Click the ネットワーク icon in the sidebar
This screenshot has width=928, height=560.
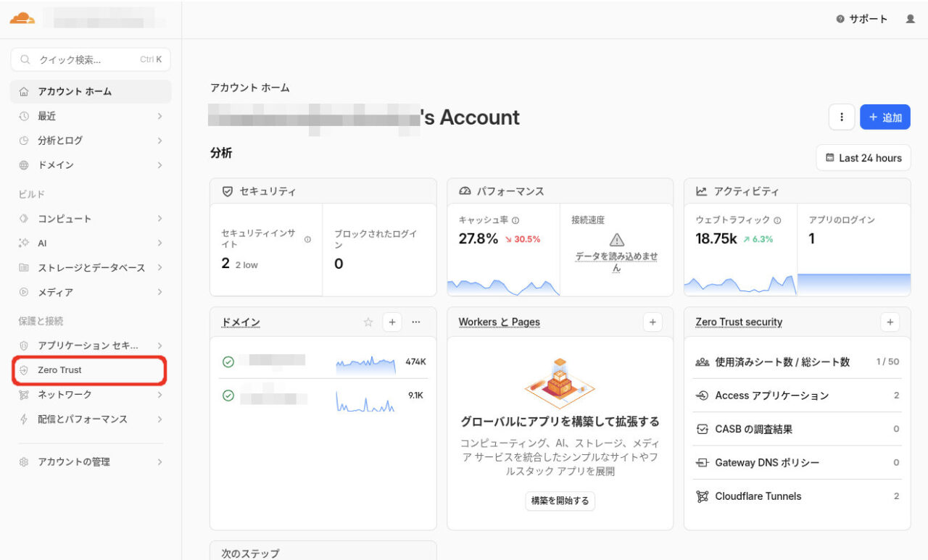(24, 395)
